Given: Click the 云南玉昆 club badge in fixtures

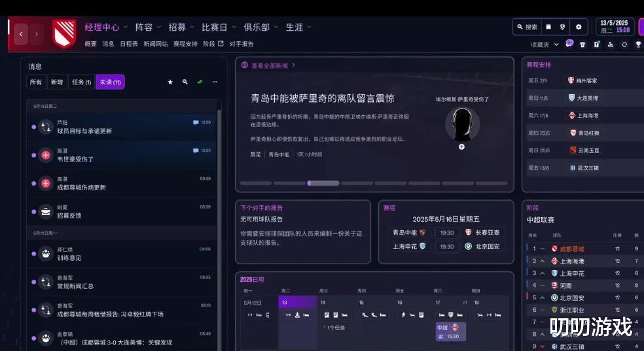Looking at the screenshot, I should [573, 150].
